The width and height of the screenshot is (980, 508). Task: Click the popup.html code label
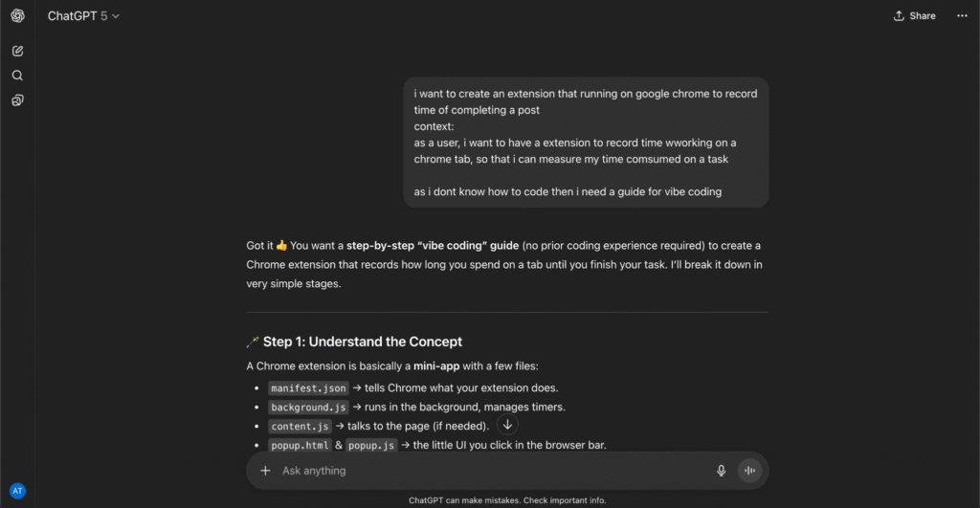[x=301, y=445]
